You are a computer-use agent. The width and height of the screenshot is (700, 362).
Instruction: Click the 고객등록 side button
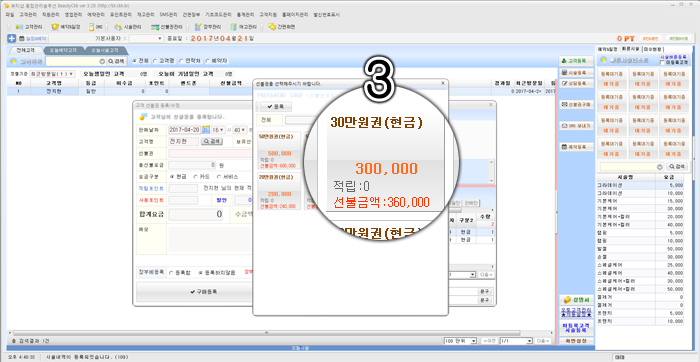click(576, 60)
